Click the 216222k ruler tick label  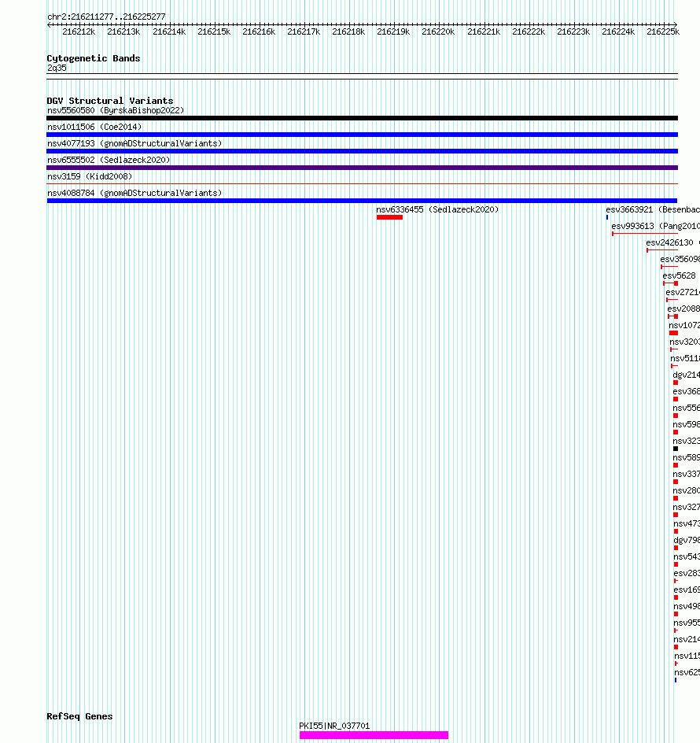[529, 31]
